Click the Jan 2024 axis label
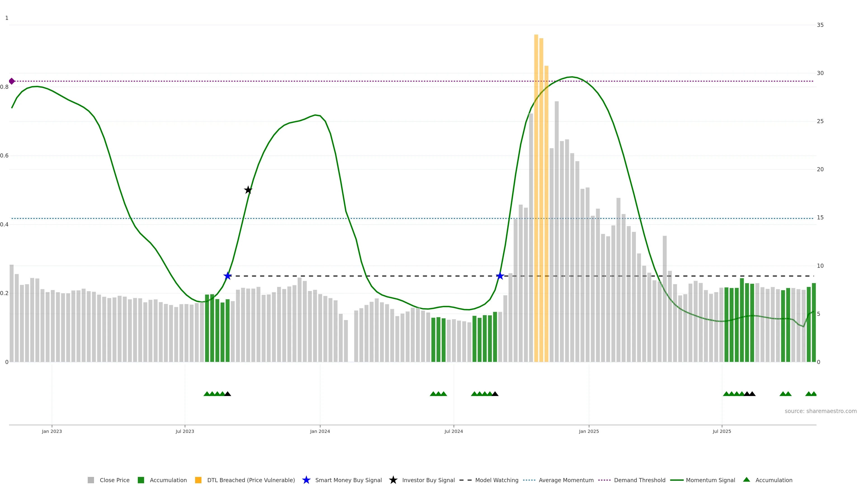 point(320,431)
